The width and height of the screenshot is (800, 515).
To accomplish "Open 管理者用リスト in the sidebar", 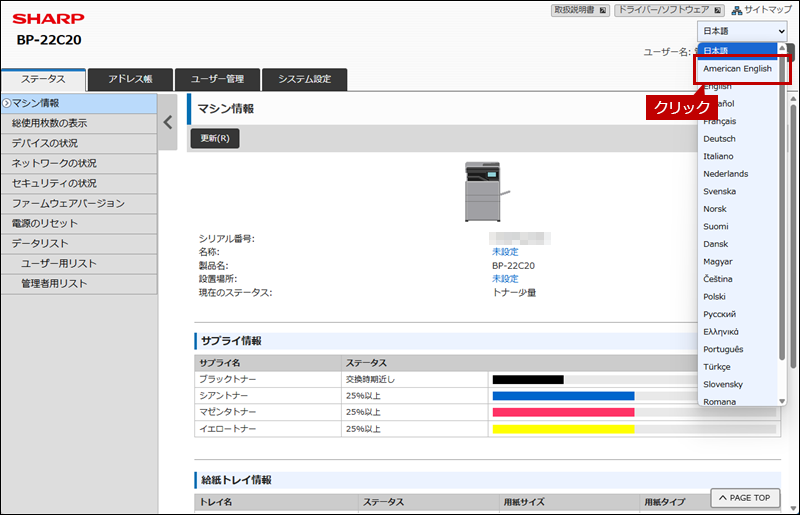I will pos(79,284).
